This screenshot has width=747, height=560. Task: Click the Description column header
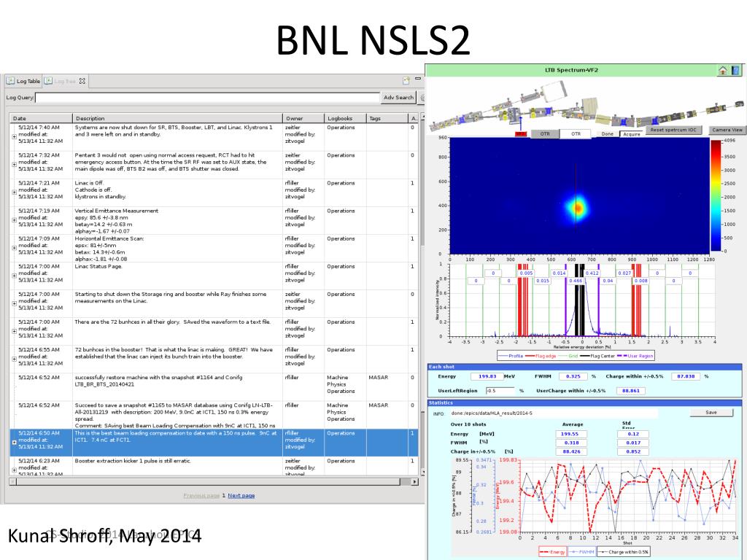pyautogui.click(x=177, y=118)
